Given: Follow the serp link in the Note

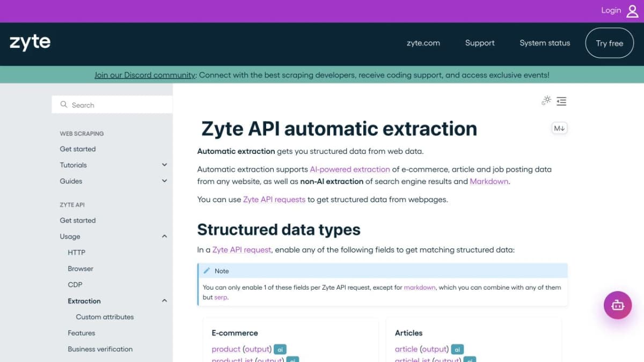Looking at the screenshot, I should [x=221, y=297].
